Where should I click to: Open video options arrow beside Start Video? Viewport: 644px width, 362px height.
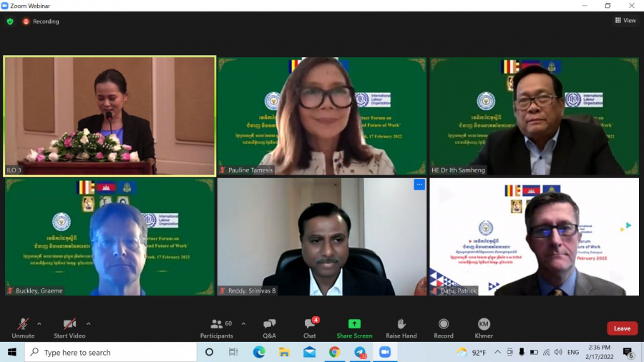point(88,324)
